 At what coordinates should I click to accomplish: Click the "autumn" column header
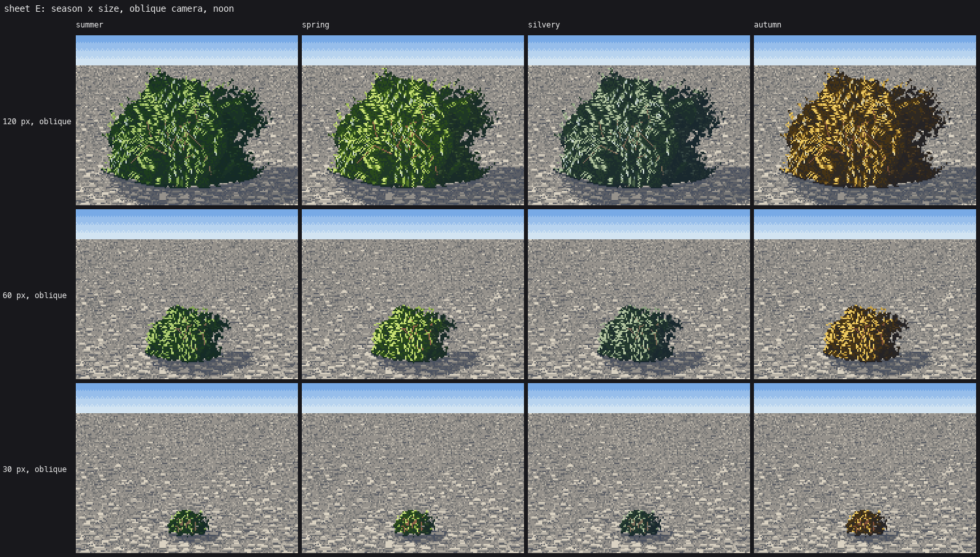click(x=768, y=25)
